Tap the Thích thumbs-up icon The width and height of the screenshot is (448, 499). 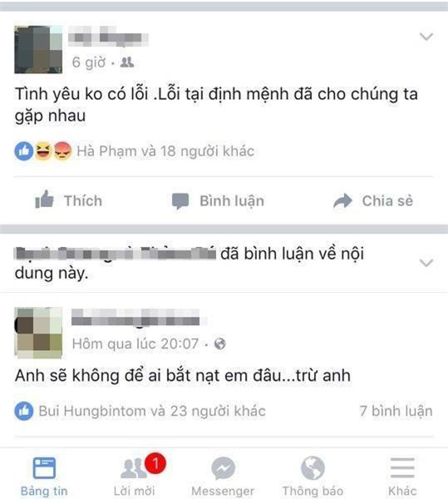(44, 200)
